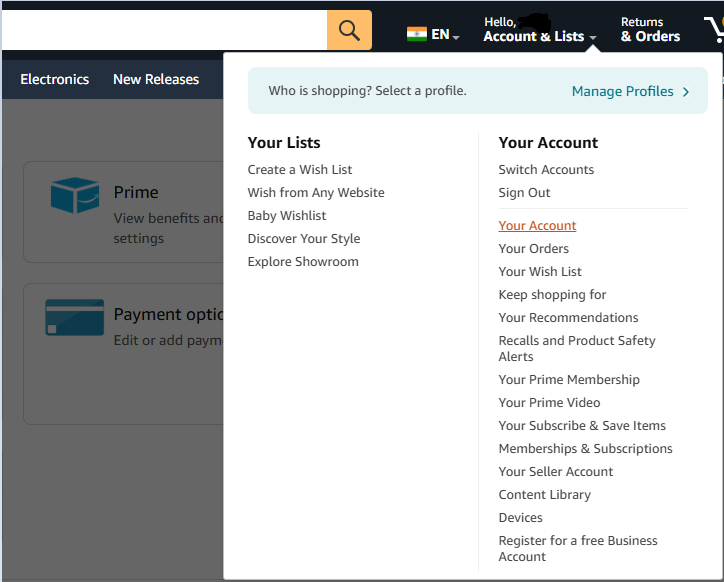Register for a free Business Account
Image resolution: width=724 pixels, height=582 pixels.
578,549
